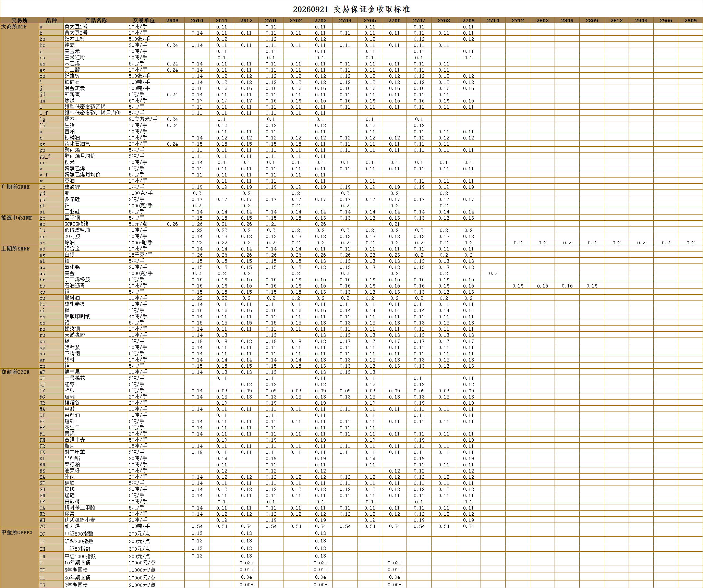Click the 2701 contract column header
Viewport: 703px width, 588px height.
[x=271, y=20]
